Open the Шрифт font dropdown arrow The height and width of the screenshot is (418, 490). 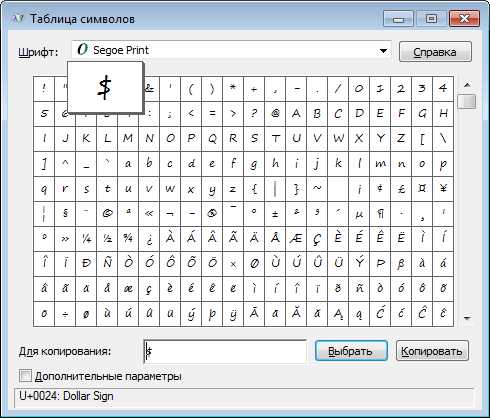tap(383, 51)
